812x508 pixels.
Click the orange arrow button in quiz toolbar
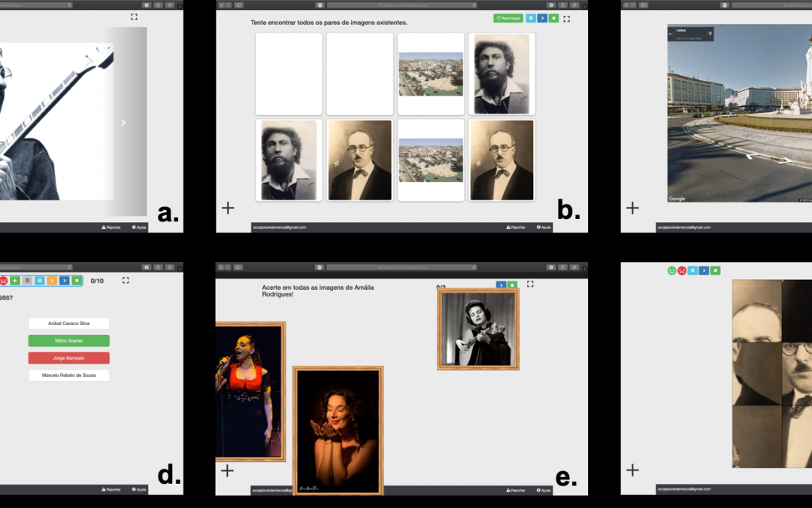tap(52, 281)
